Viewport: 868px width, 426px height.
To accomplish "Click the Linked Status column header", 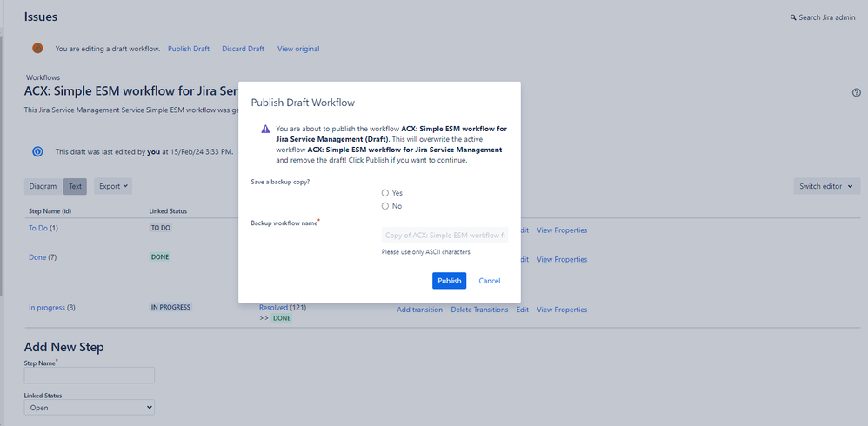I will tap(168, 211).
